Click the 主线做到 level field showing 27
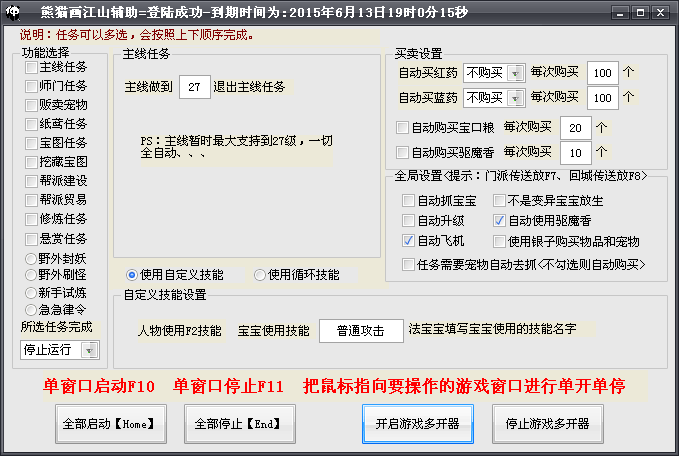The width and height of the screenshot is (679, 456). [x=195, y=87]
